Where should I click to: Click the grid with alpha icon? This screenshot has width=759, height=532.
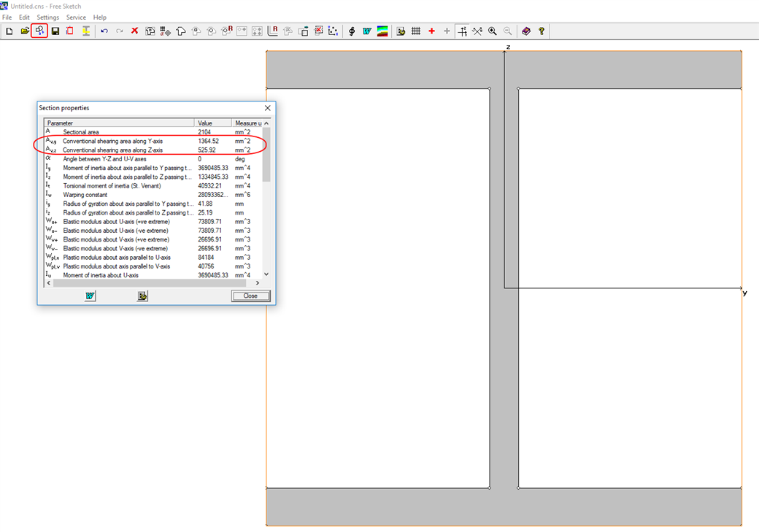click(x=166, y=31)
